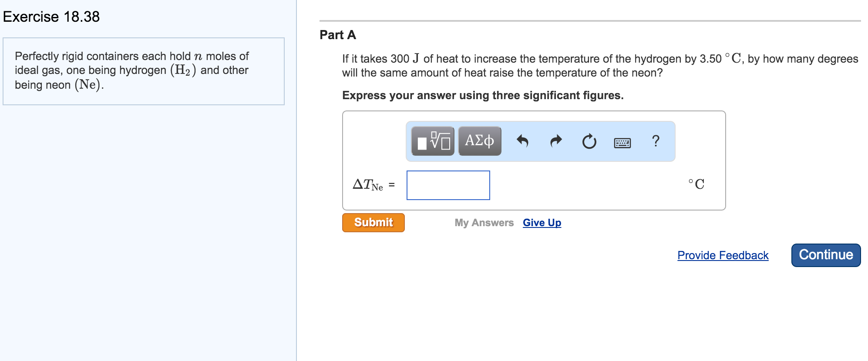
Task: Open the Provide Feedback link
Action: [723, 255]
